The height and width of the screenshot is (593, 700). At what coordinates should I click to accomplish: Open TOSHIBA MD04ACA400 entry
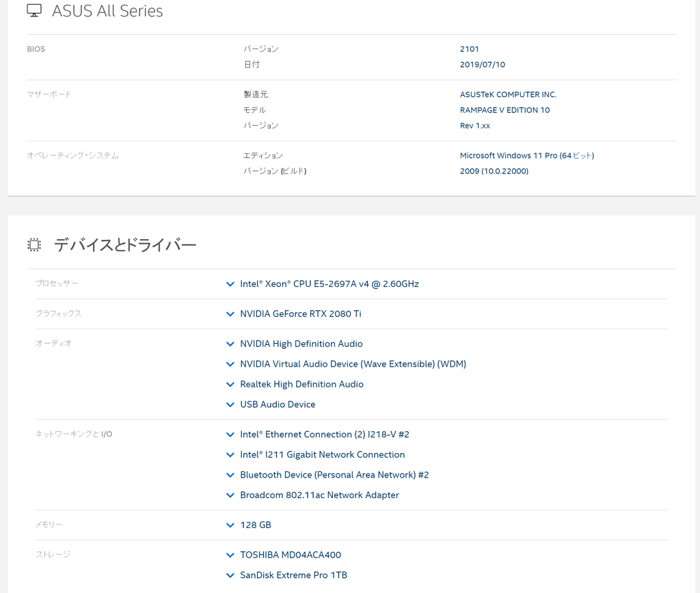point(291,555)
